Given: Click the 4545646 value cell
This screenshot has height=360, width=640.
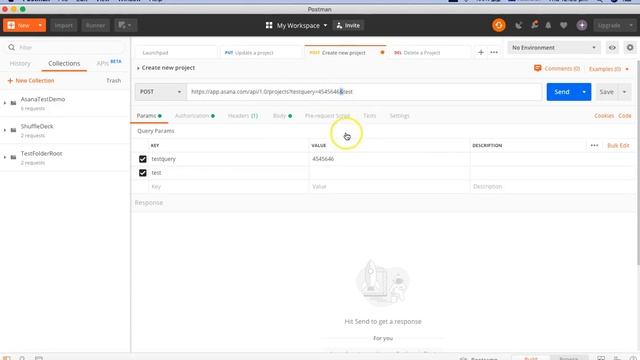Looking at the screenshot, I should point(389,159).
